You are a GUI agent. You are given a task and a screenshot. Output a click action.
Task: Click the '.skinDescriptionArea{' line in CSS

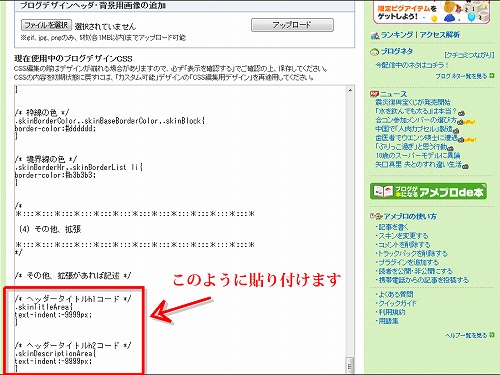pyautogui.click(x=55, y=353)
